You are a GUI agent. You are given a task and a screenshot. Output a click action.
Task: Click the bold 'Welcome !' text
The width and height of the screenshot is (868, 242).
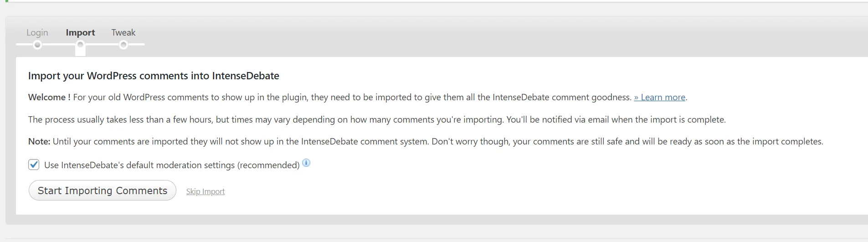tap(49, 97)
